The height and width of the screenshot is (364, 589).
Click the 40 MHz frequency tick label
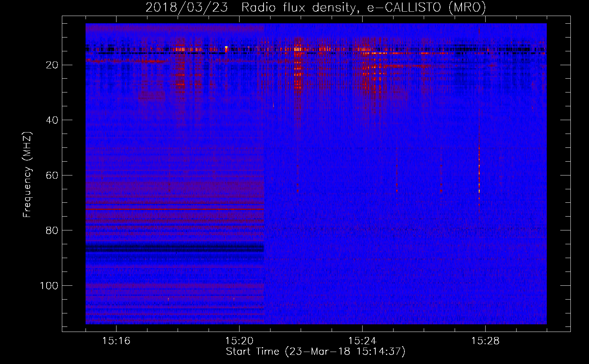pos(52,120)
